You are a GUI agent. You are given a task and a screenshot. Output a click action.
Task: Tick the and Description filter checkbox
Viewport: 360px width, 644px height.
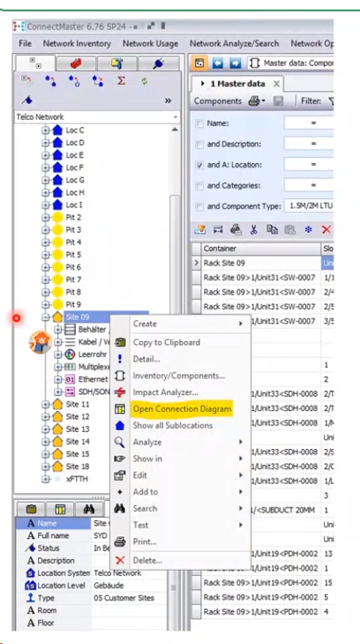(199, 144)
